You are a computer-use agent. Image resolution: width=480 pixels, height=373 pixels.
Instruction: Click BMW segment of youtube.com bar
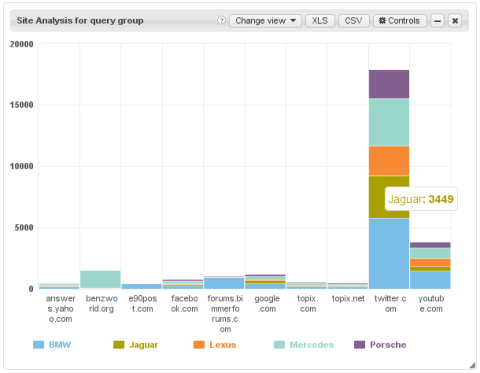[430, 280]
